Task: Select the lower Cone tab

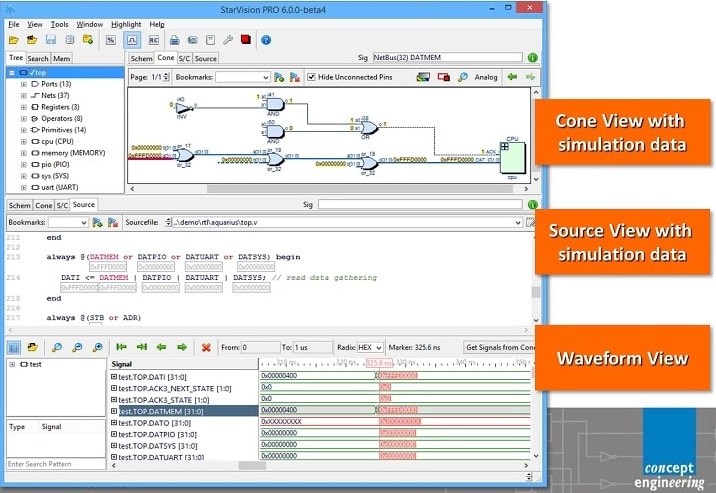Action: click(44, 205)
